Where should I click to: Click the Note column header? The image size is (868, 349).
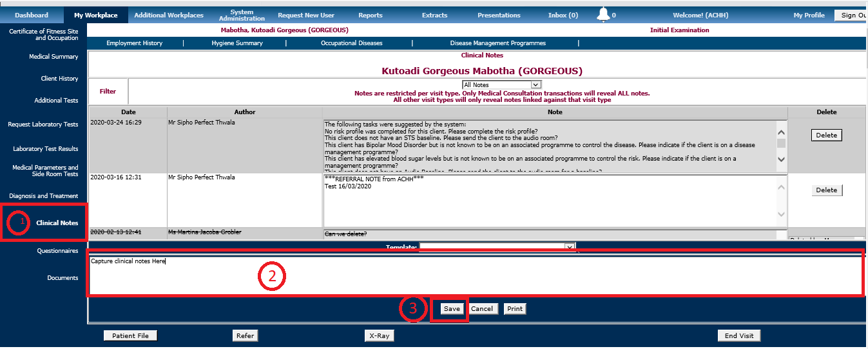point(555,112)
